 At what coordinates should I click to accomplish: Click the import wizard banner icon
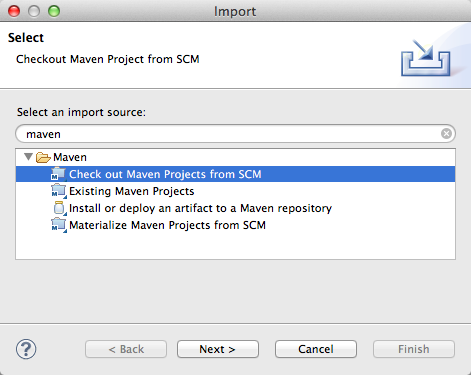[x=426, y=57]
